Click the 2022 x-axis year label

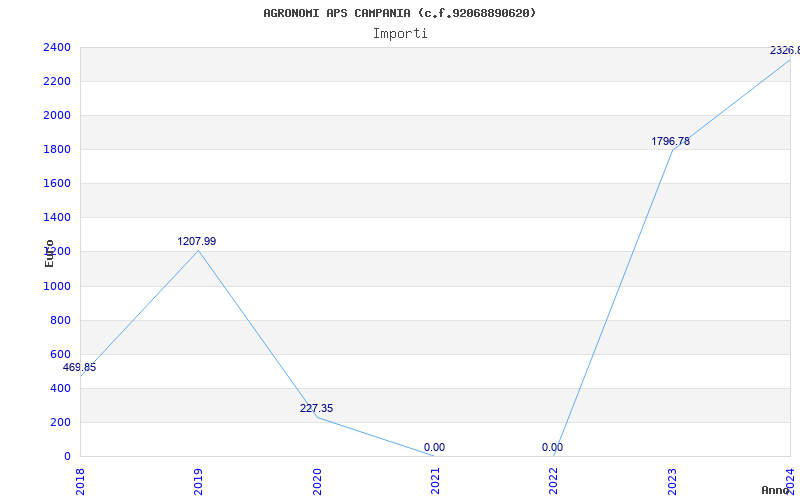[x=554, y=482]
